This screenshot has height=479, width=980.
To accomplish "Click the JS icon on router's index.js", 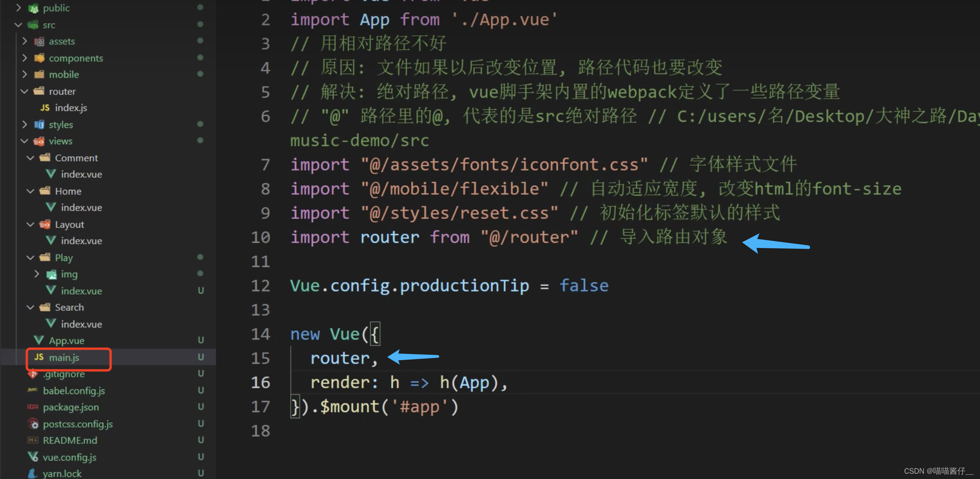I will point(45,108).
